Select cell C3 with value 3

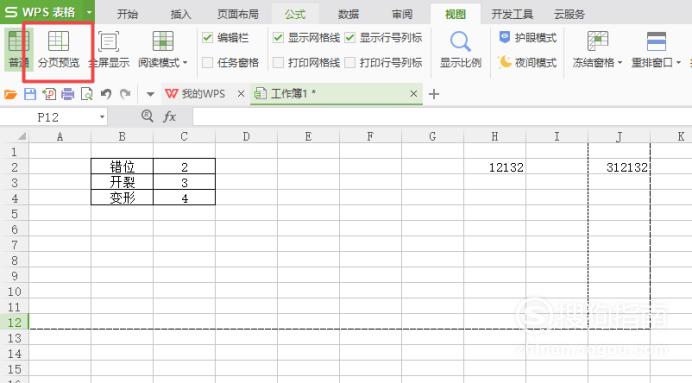(184, 183)
